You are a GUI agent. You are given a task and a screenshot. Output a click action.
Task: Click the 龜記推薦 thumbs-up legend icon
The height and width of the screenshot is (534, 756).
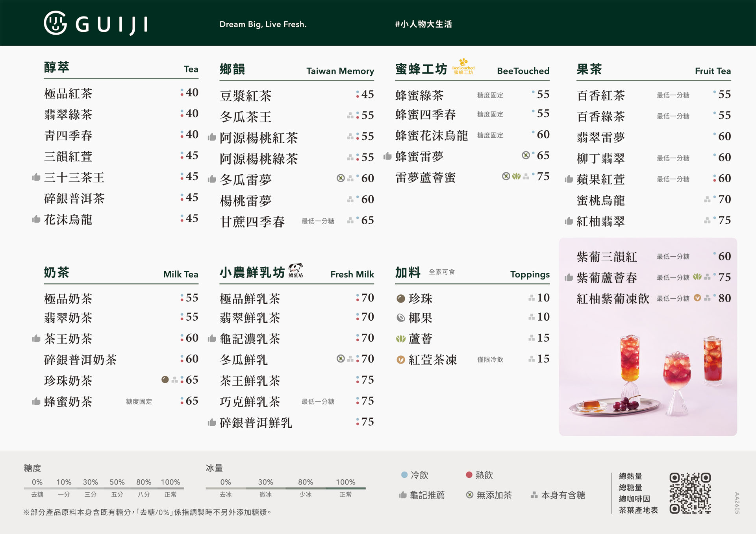tap(403, 495)
